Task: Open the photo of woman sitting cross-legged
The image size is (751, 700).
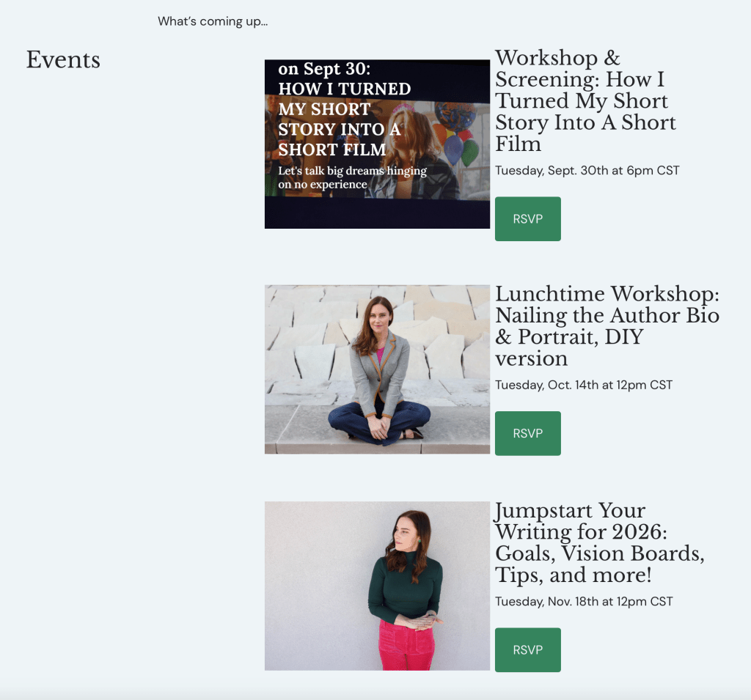Action: click(377, 369)
